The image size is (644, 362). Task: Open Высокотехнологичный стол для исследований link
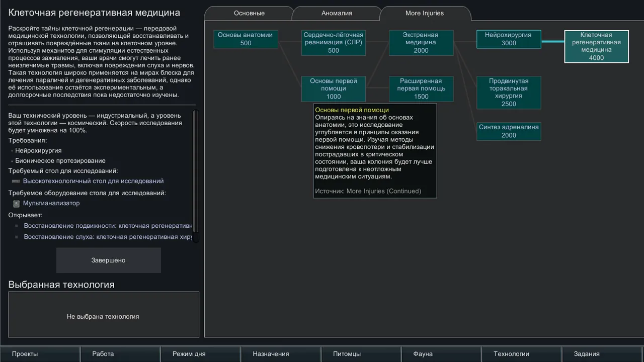[x=93, y=181]
